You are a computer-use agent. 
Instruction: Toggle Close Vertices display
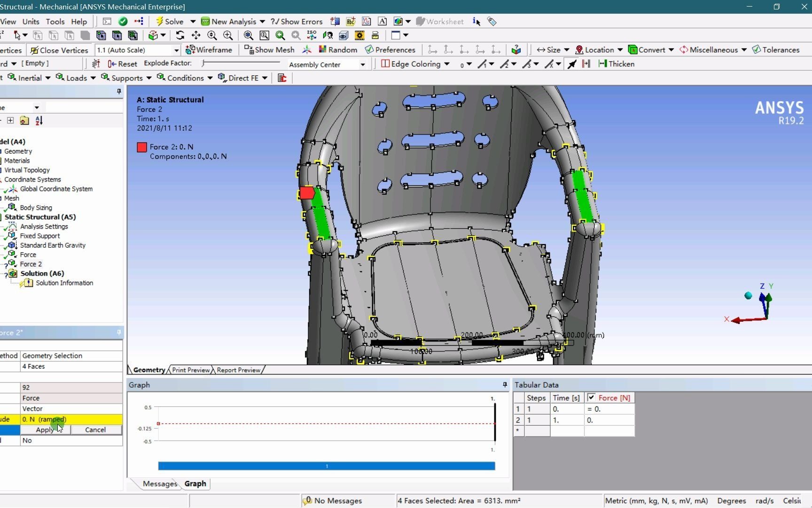click(x=59, y=50)
